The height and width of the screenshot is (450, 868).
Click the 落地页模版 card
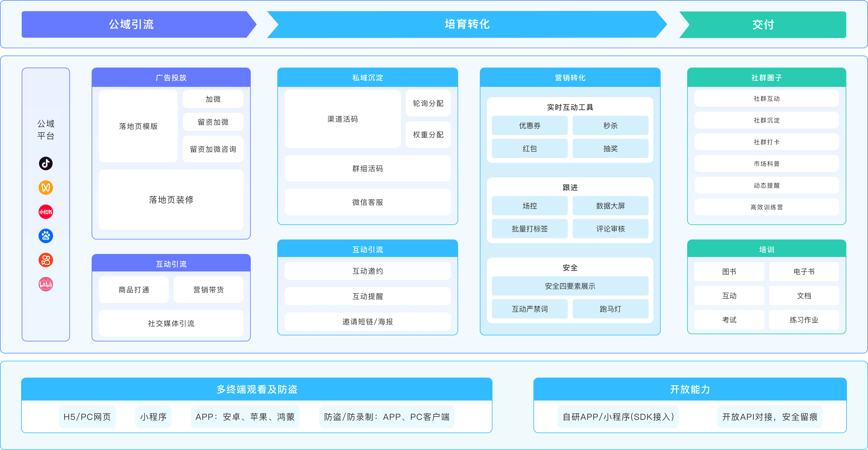pos(138,126)
